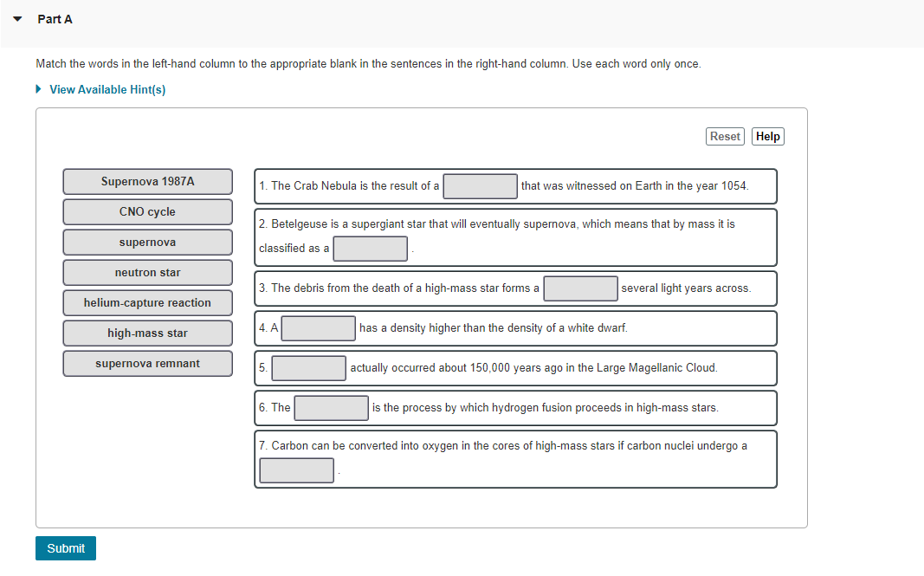Select the 'supernova' word tile
The width and height of the screenshot is (924, 576).
coord(147,242)
